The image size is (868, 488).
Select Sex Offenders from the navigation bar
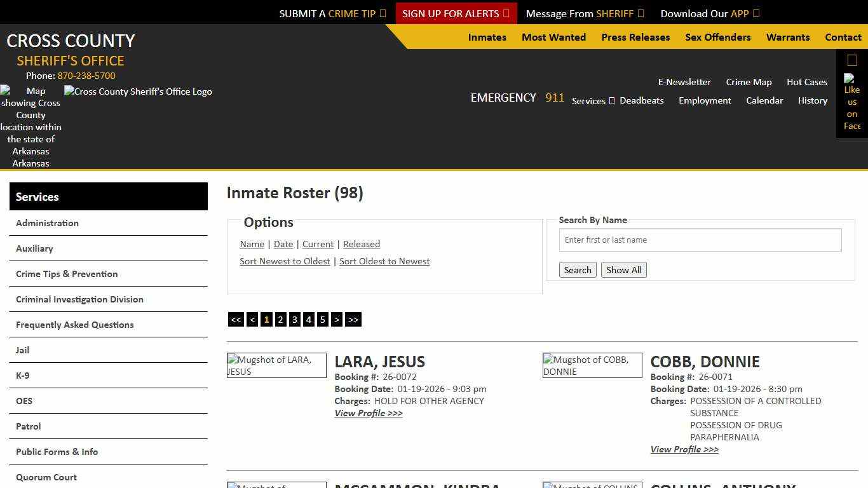point(717,37)
